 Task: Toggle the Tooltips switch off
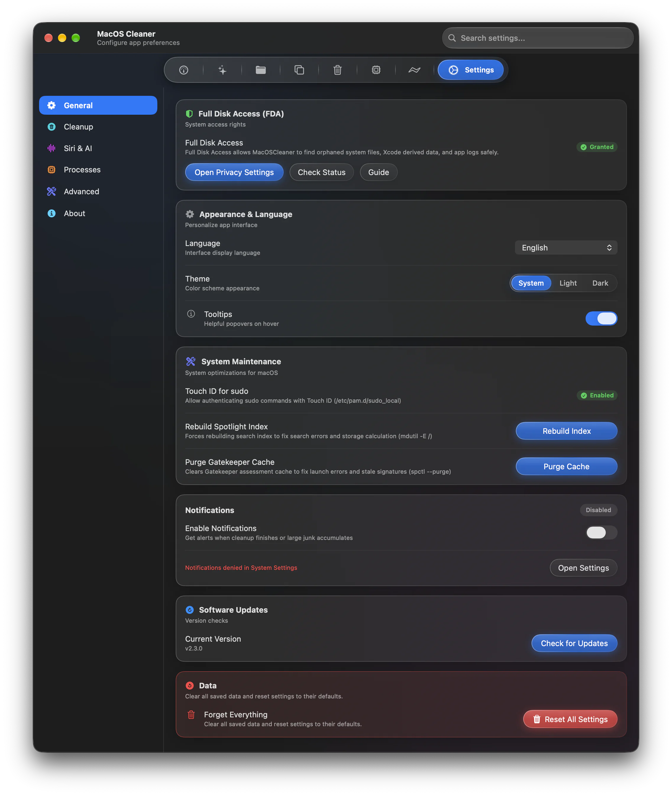point(601,319)
